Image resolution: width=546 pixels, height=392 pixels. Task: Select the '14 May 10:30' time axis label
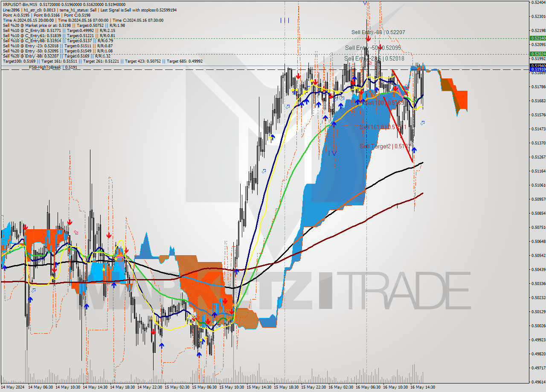(x=68, y=387)
